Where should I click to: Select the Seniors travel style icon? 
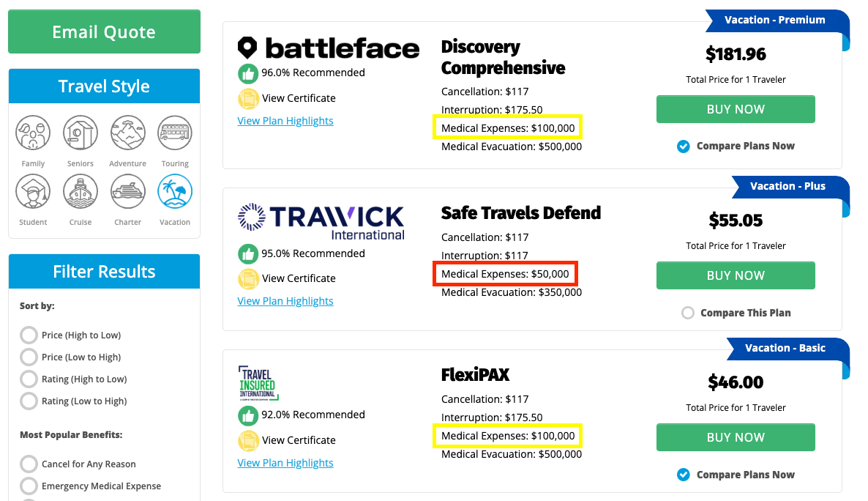[x=80, y=133]
